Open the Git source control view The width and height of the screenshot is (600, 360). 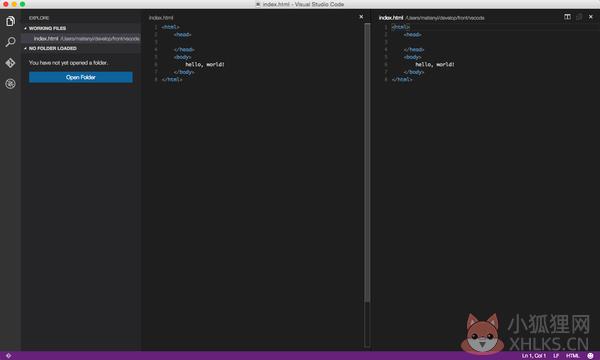(x=10, y=63)
